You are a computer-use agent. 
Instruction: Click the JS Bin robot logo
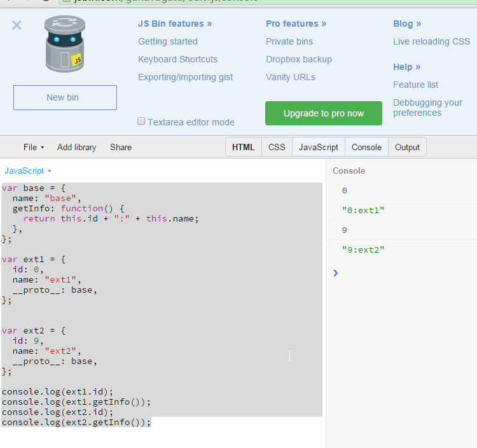click(65, 44)
